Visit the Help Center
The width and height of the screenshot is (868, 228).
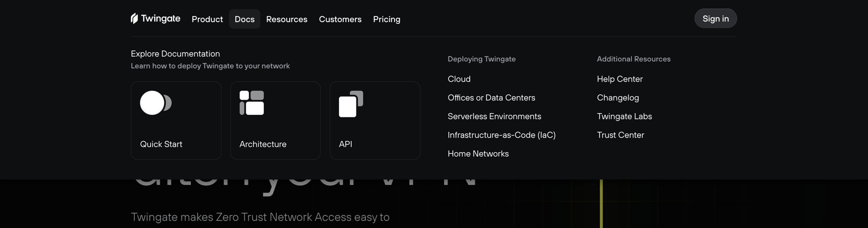pyautogui.click(x=620, y=79)
